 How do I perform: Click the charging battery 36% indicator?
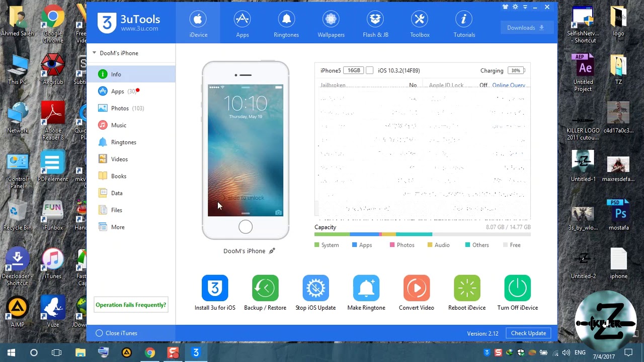(517, 70)
